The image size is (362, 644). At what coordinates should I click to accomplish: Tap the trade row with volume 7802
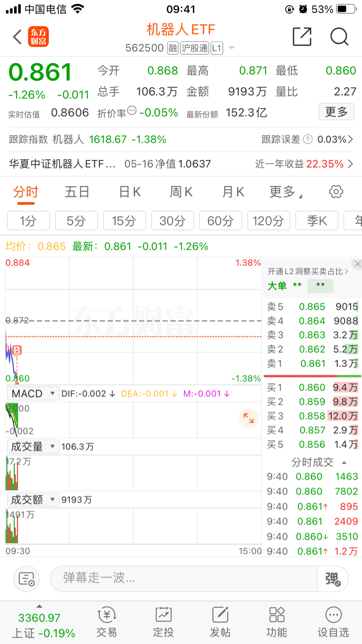tap(313, 491)
